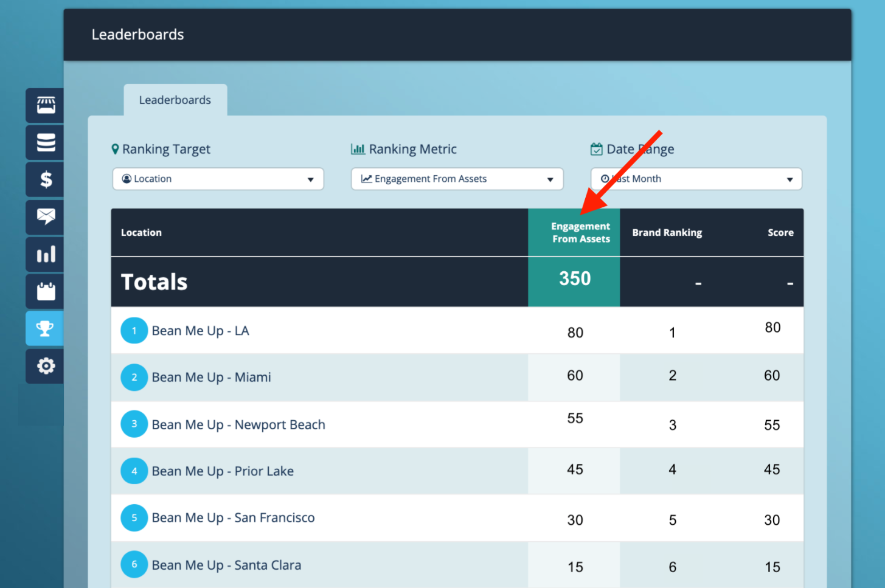
Task: Open the dollar sign sidebar icon
Action: tap(46, 179)
